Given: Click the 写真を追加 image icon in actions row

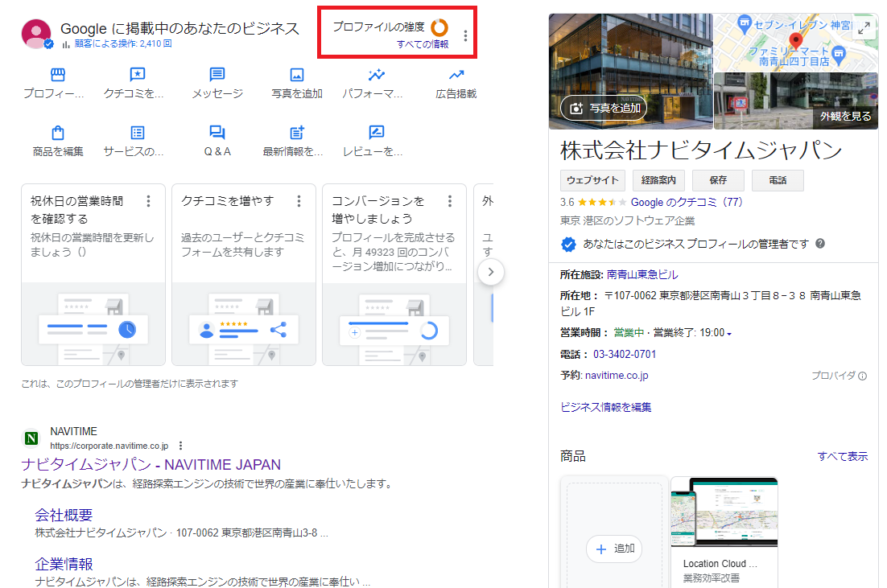Looking at the screenshot, I should [297, 75].
